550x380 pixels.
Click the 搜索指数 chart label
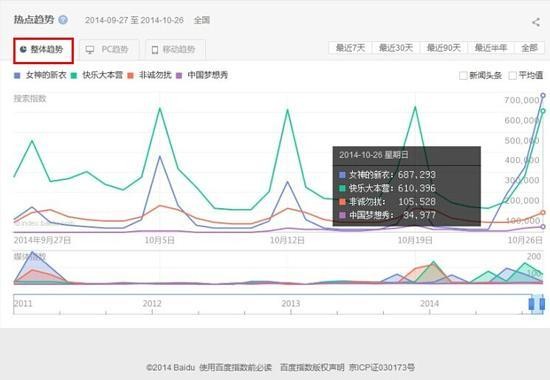(30, 99)
